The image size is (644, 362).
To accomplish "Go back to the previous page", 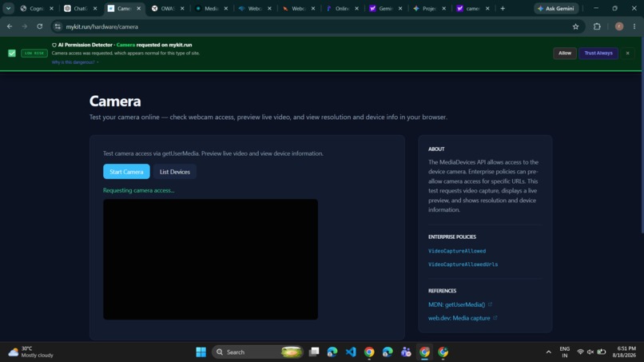I will pos(10,26).
